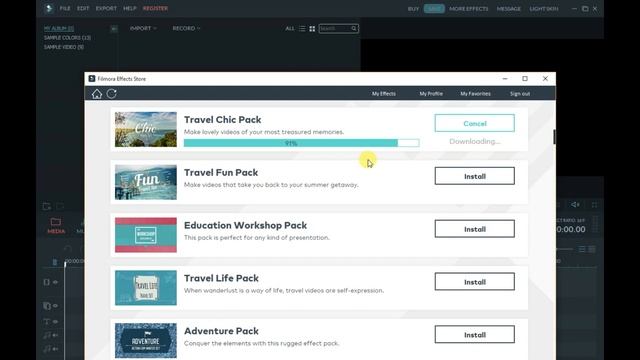640x360 pixels.
Task: Refresh the Filmora Effects Store page
Action: [111, 94]
